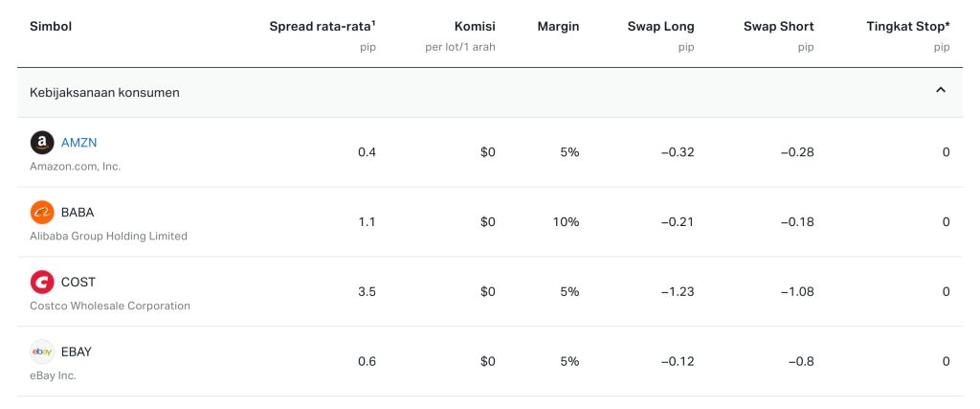The height and width of the screenshot is (409, 980).
Task: Click the Swap Short column header
Action: 778,27
